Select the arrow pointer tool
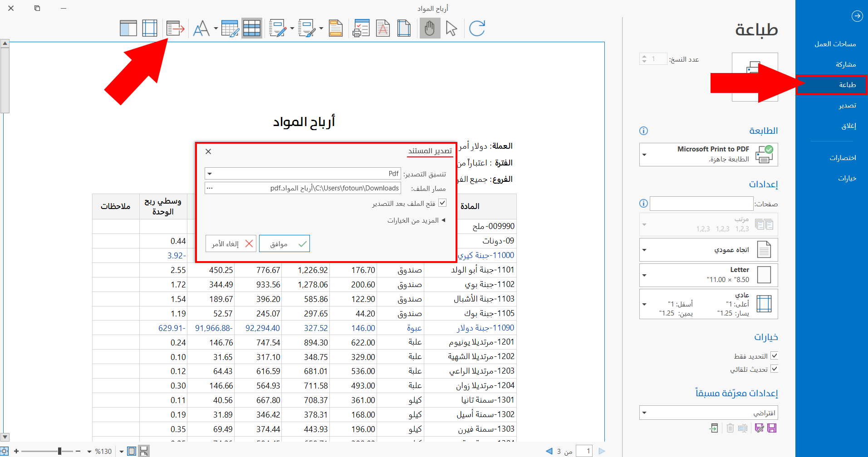Screen dimensions: 868x457 tap(451, 29)
